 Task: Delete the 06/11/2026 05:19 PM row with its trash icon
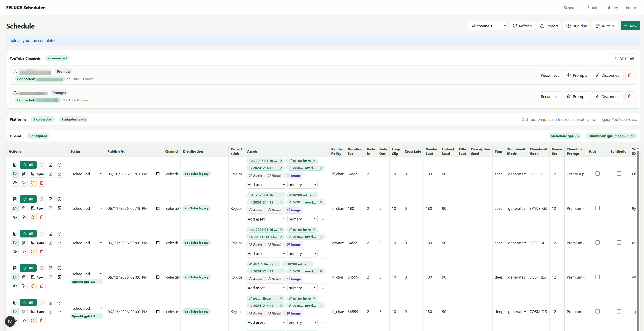(x=42, y=217)
